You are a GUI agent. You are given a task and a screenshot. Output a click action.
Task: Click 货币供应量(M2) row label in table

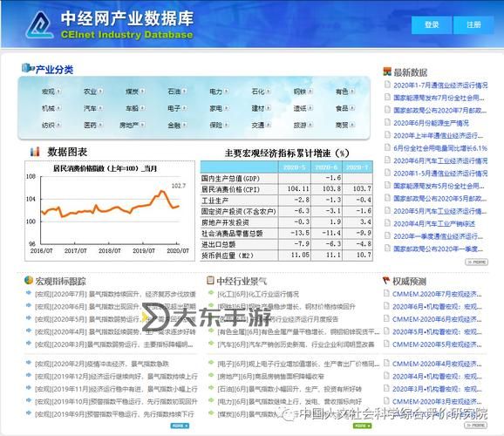click(228, 255)
